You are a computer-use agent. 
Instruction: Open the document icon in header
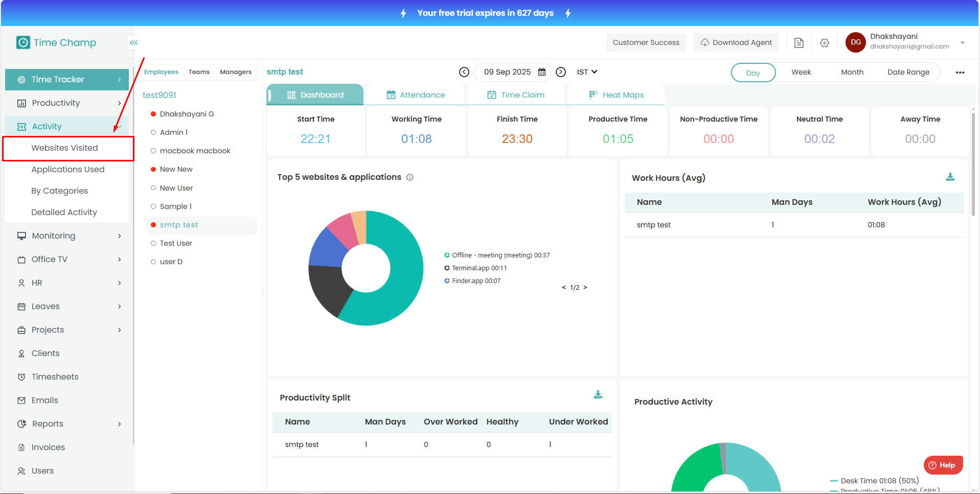click(x=799, y=43)
